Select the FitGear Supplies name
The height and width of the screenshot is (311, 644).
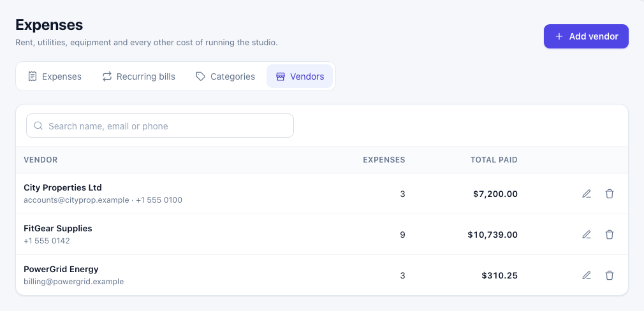[x=58, y=229]
